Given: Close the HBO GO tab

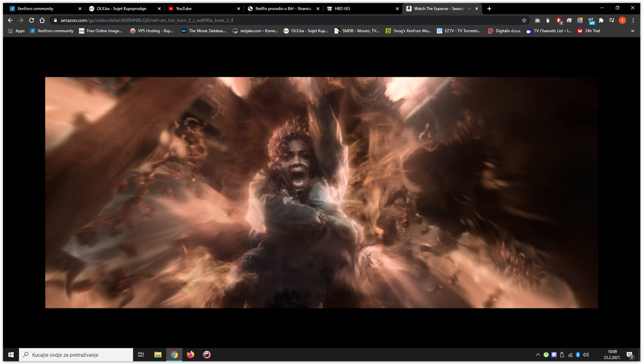Looking at the screenshot, I should click(397, 9).
